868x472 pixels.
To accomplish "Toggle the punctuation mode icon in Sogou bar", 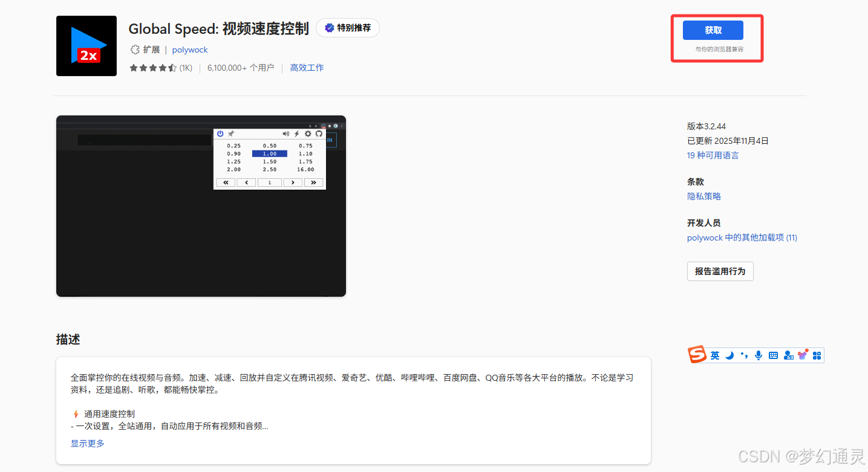I will point(744,355).
